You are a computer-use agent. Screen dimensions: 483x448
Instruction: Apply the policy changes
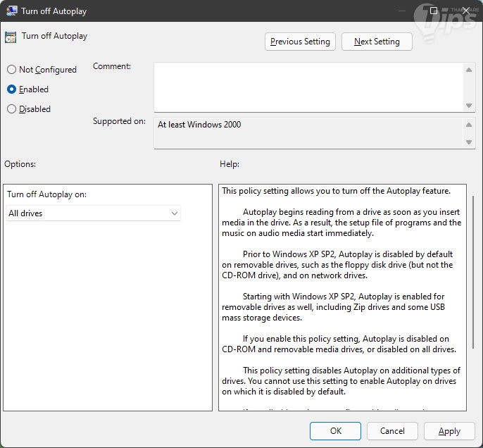click(449, 431)
